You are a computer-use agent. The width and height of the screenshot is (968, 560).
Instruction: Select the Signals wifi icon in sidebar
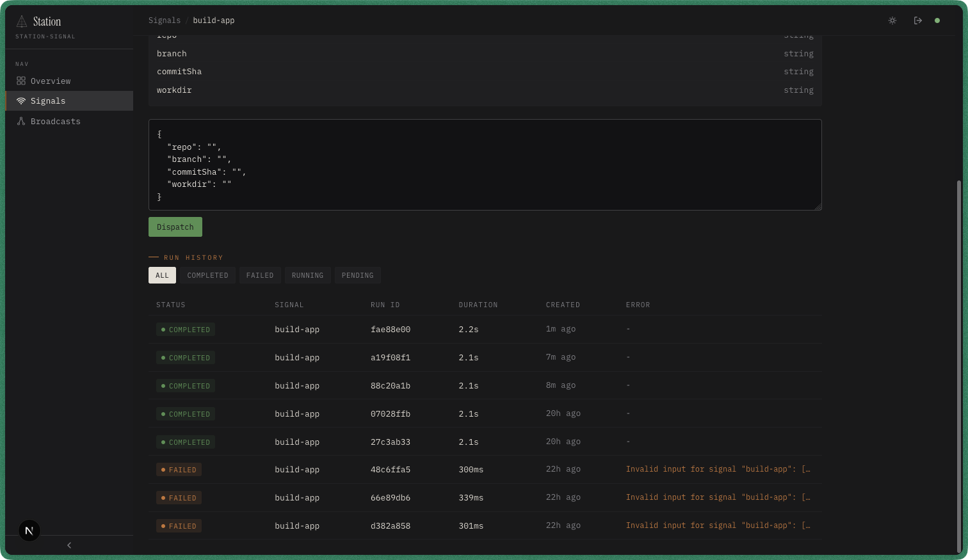click(x=21, y=100)
